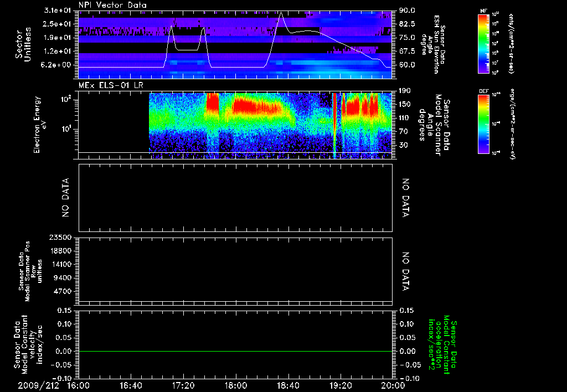Image resolution: width=567 pixels, height=392 pixels.
Task: Click the 23500 scanner position tick label
Action: (60, 237)
